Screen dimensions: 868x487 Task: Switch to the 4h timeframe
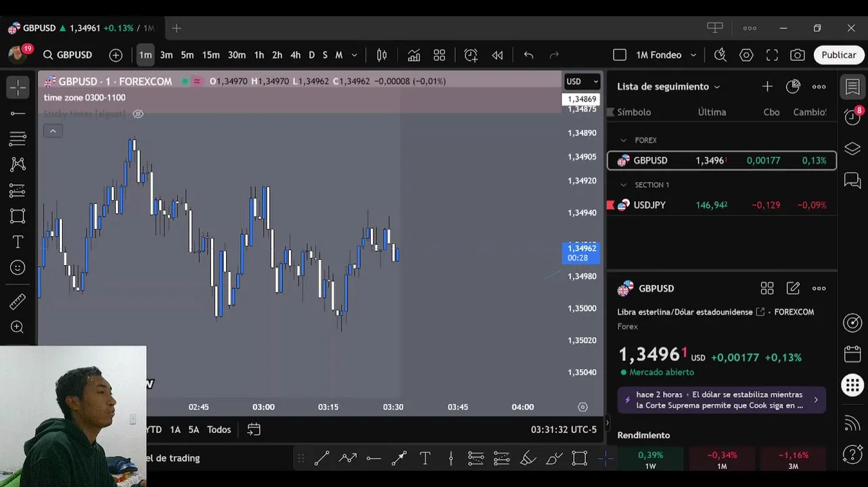(x=296, y=55)
